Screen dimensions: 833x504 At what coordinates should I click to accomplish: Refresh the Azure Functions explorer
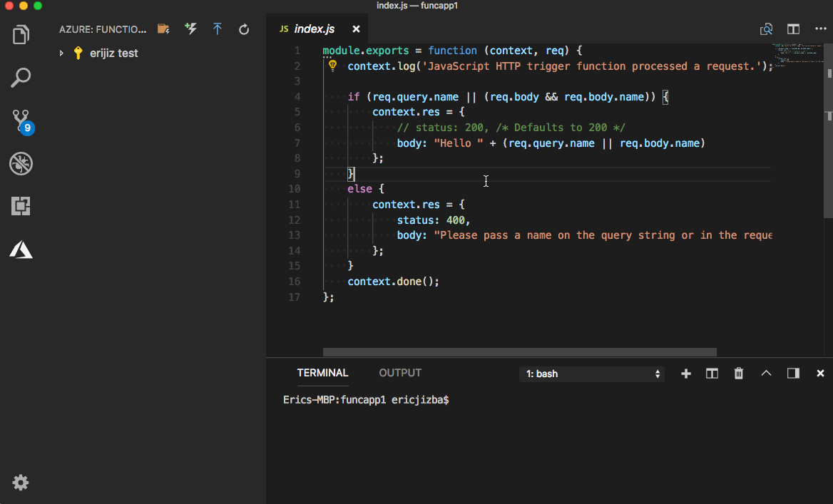tap(243, 29)
